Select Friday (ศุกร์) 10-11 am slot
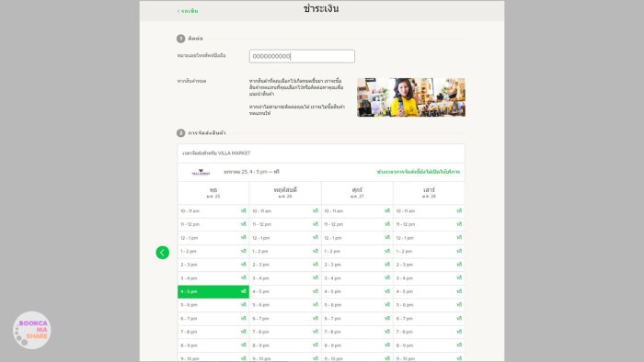The width and height of the screenshot is (644, 362). [357, 210]
